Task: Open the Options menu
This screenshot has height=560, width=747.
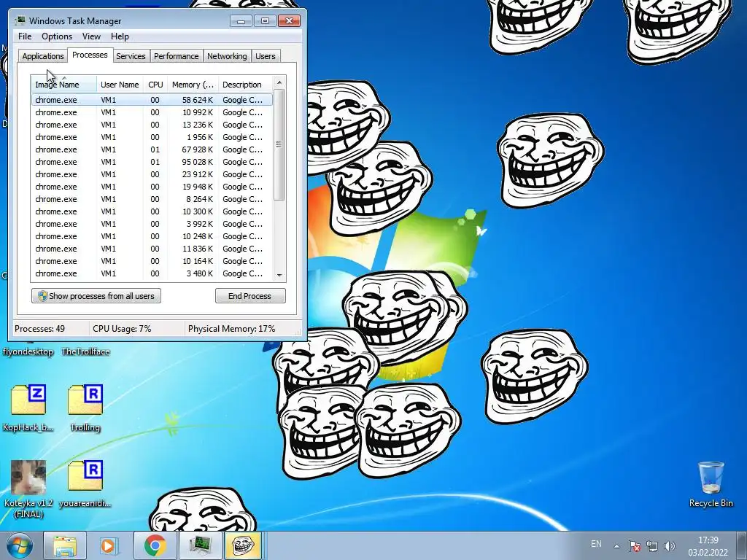Action: pyautogui.click(x=57, y=36)
